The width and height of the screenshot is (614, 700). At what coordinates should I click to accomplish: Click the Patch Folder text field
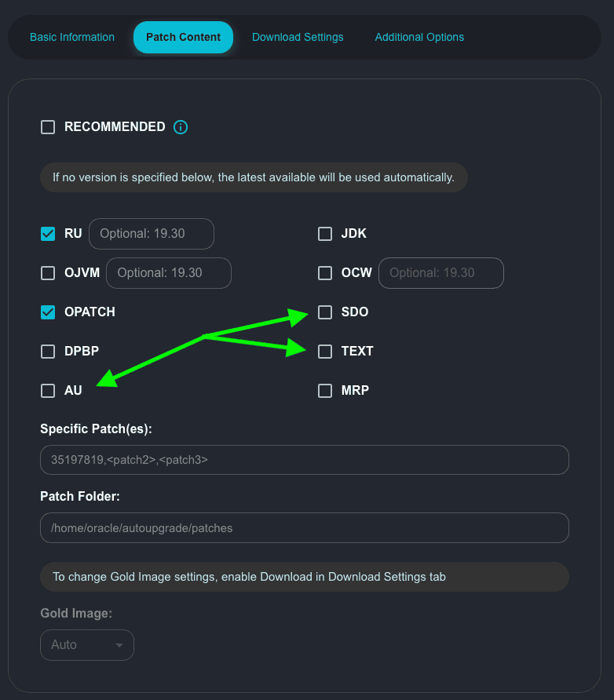pos(304,528)
